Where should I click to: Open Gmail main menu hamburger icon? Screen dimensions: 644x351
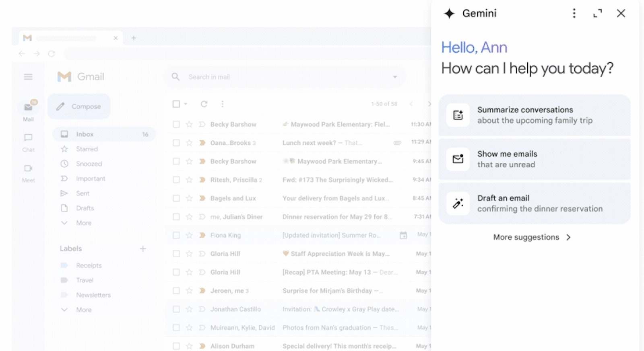28,76
